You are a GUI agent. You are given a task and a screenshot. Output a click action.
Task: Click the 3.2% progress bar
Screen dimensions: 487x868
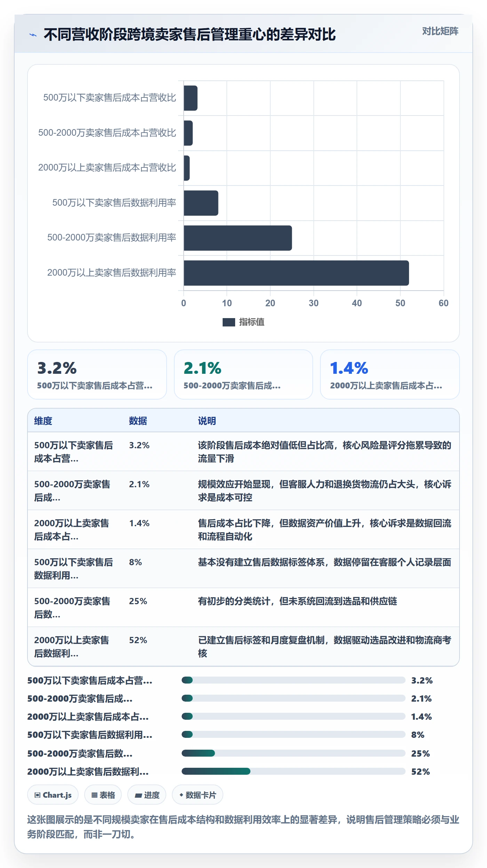[x=294, y=680]
